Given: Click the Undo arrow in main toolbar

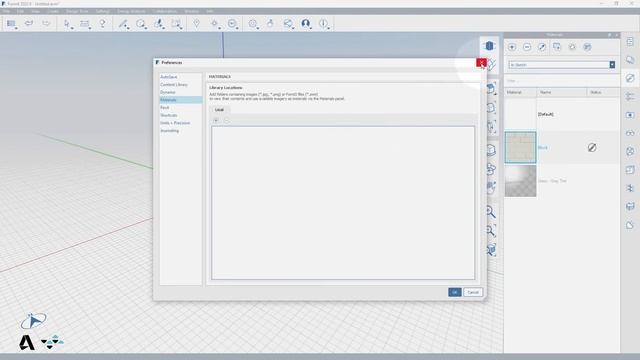Looking at the screenshot, I should tap(29, 23).
